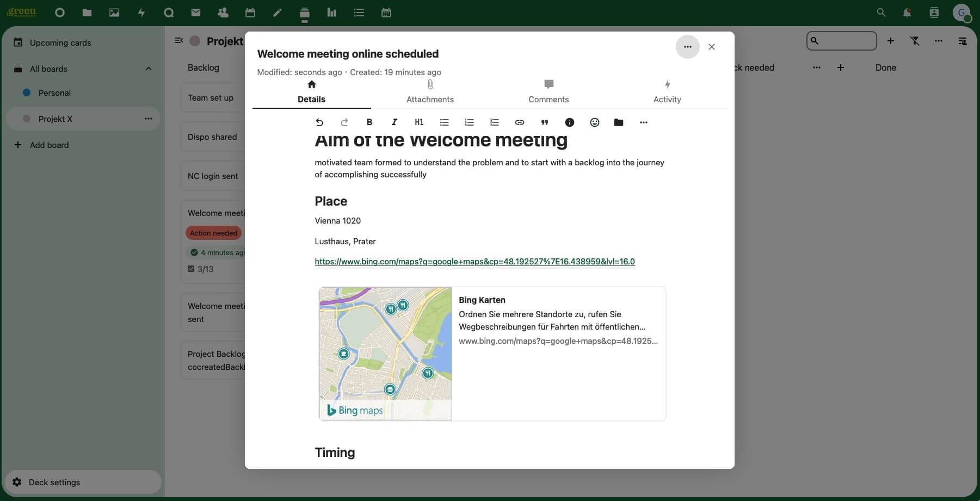The height and width of the screenshot is (501, 980).
Task: Insert a link using the link icon
Action: (519, 122)
